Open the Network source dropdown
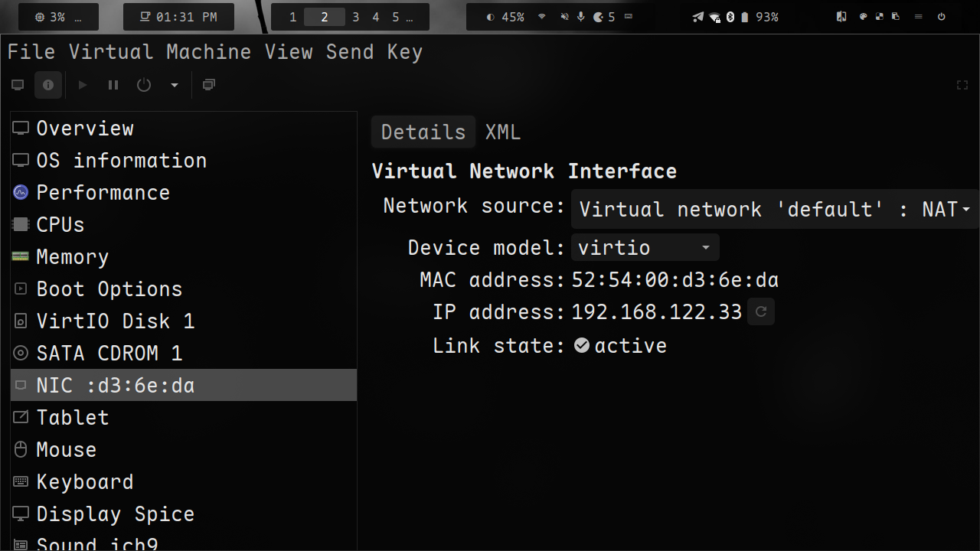Screen dimensions: 980x551 coord(775,209)
